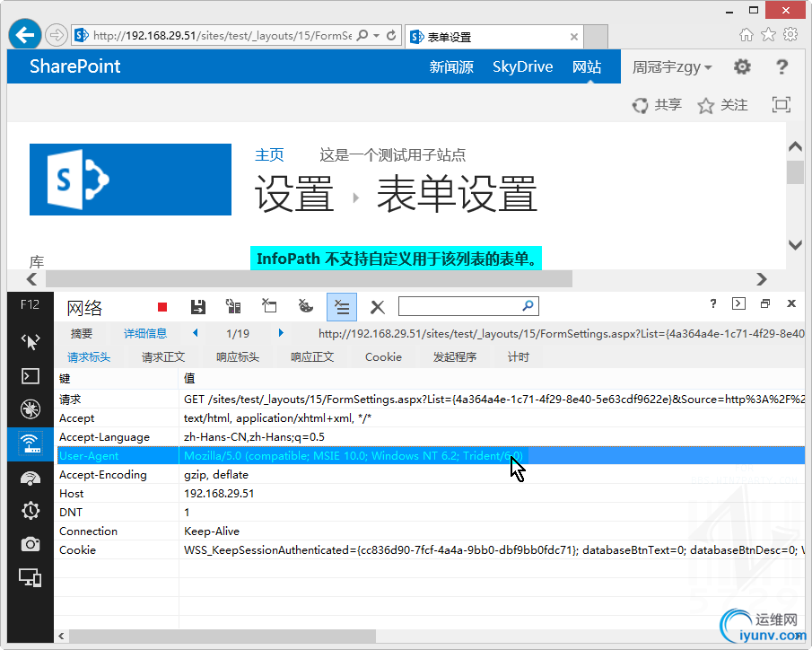The image size is (812, 650).
Task: Export captured traffic save icon
Action: [x=197, y=307]
